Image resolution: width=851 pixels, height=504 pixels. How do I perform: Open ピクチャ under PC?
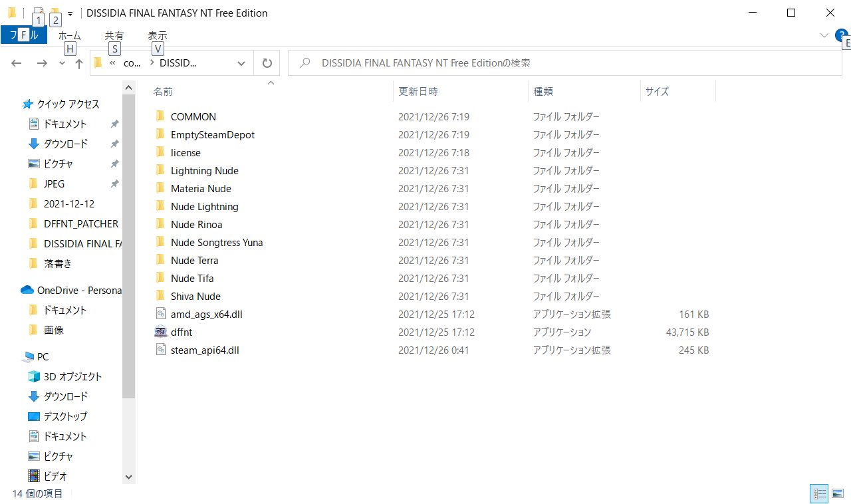59,456
